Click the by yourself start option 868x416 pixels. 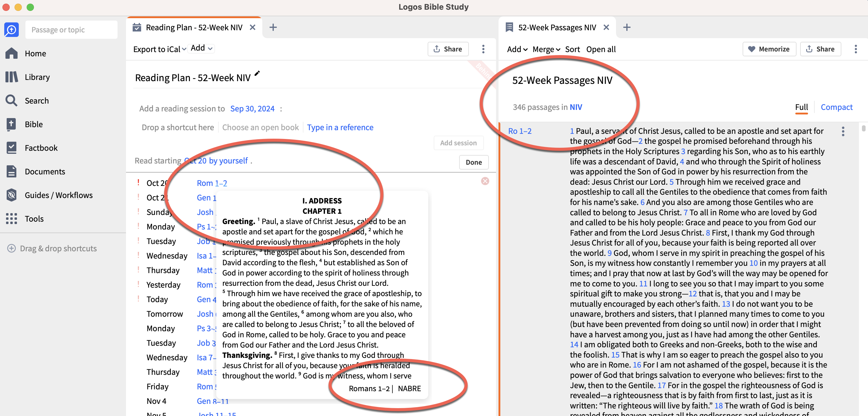228,161
